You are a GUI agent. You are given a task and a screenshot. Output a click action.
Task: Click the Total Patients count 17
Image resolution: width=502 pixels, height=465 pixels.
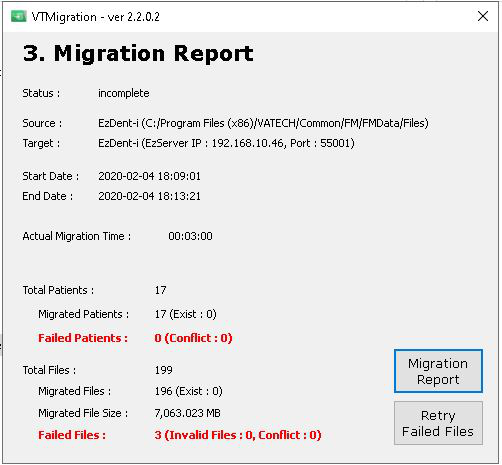tap(160, 290)
